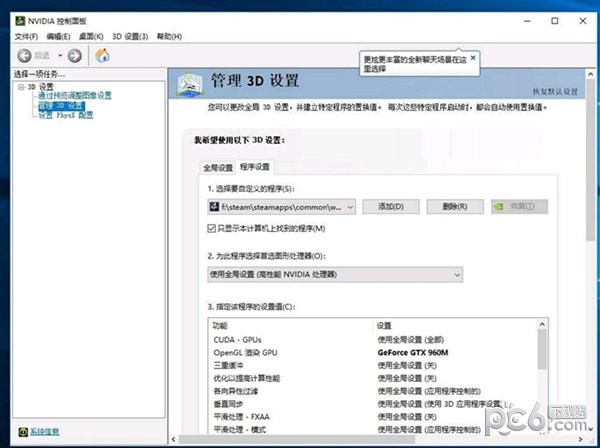Click the settings list scrollbar thumb
600x448 pixels.
point(542,349)
